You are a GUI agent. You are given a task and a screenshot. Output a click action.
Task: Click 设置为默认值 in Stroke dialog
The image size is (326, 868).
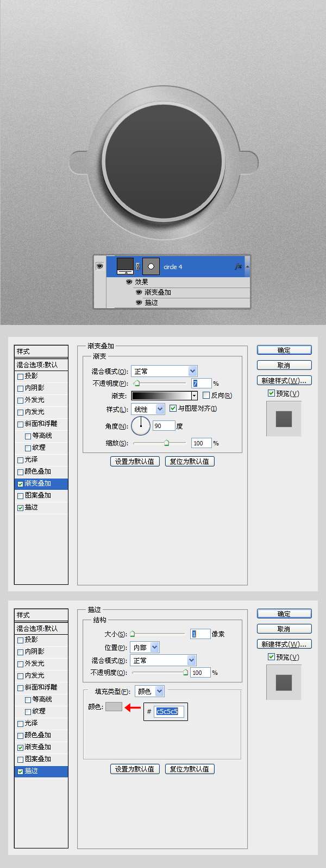point(135,769)
